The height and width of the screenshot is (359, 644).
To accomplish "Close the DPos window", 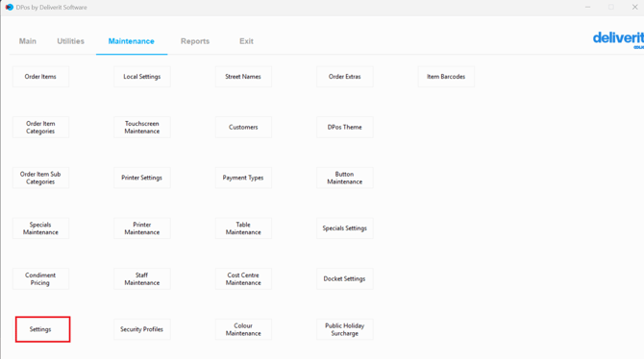I will (634, 8).
